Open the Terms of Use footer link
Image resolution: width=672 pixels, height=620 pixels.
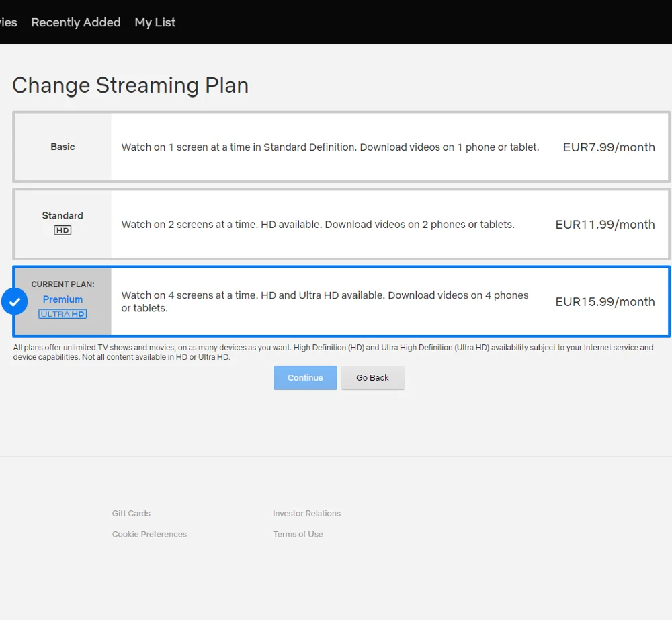[298, 534]
